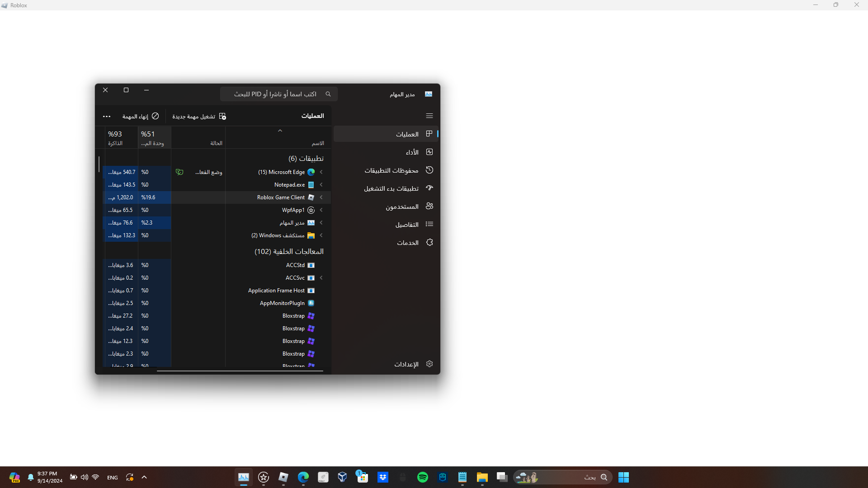Select the Processes tab in sidebar
868x488 pixels.
407,134
